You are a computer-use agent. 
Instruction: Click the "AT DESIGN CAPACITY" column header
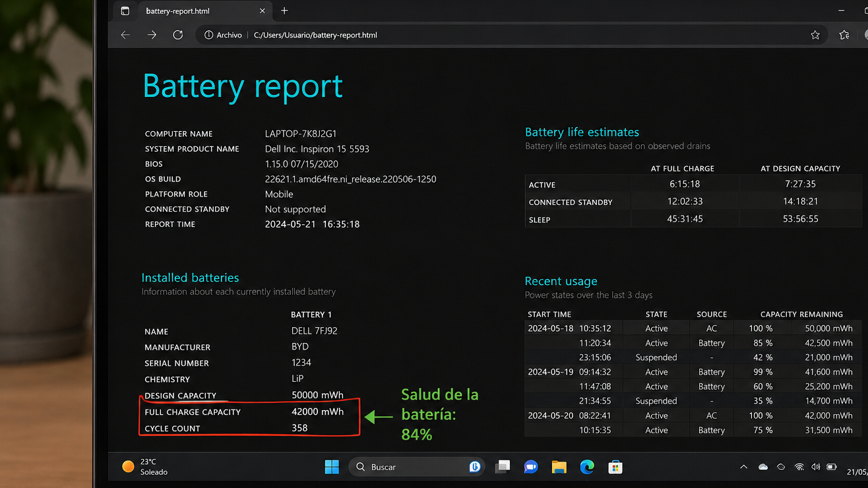tap(800, 168)
